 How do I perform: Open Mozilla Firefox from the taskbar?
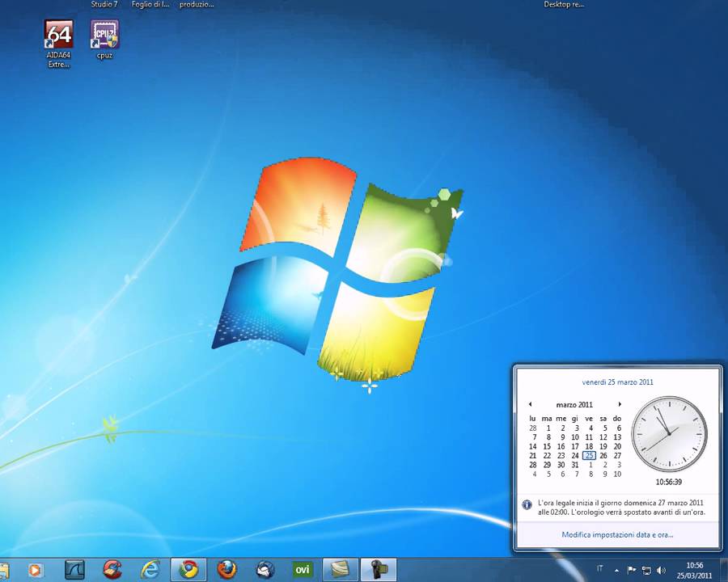tap(227, 569)
